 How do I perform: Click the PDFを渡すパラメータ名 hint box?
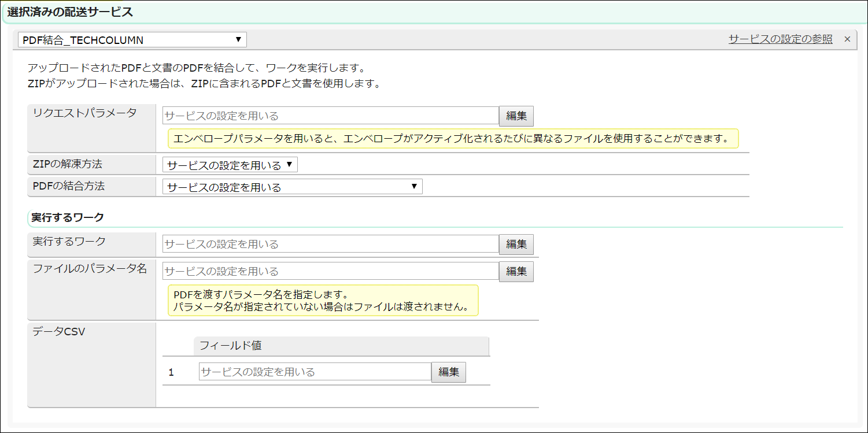point(323,301)
